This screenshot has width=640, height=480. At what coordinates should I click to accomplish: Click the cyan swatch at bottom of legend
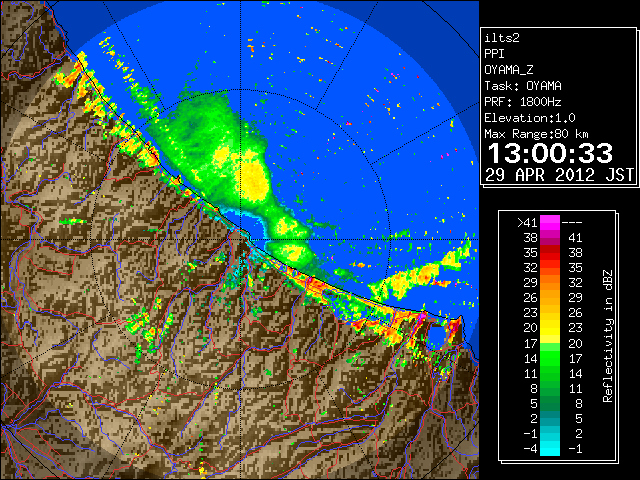coord(550,448)
